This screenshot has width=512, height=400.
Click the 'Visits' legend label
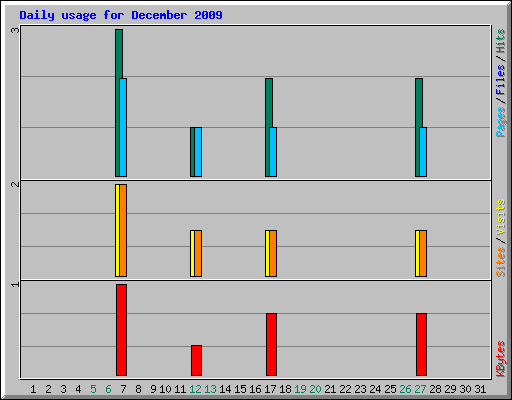(501, 217)
